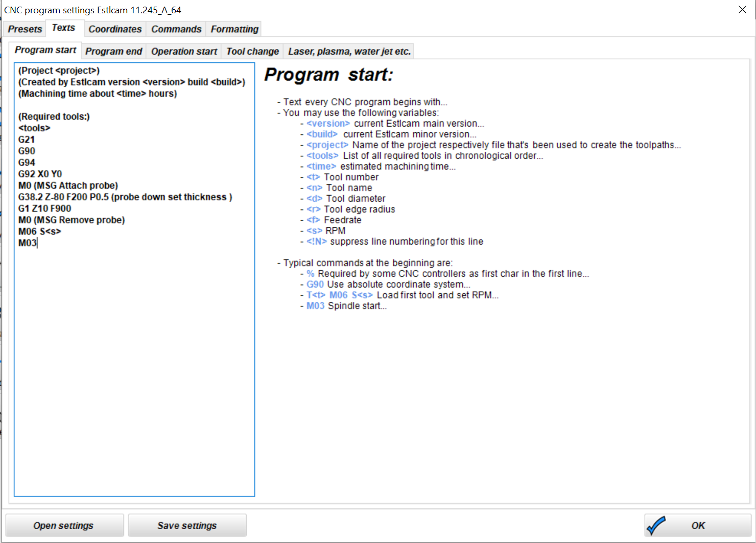
Task: Click the <project> variable in help text
Action: coord(327,145)
